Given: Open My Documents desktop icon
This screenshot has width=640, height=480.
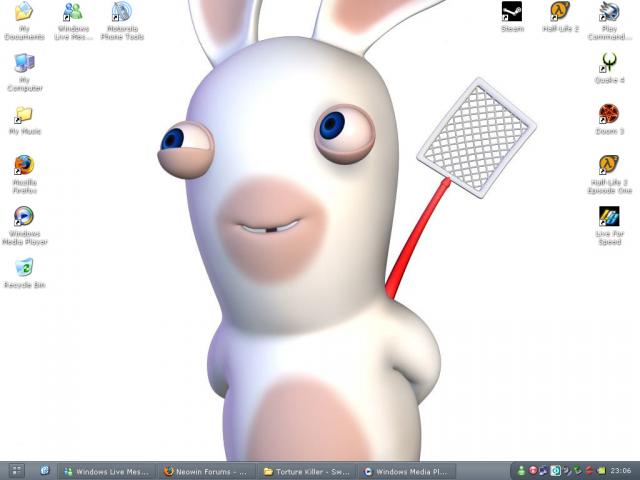Looking at the screenshot, I should tap(24, 20).
